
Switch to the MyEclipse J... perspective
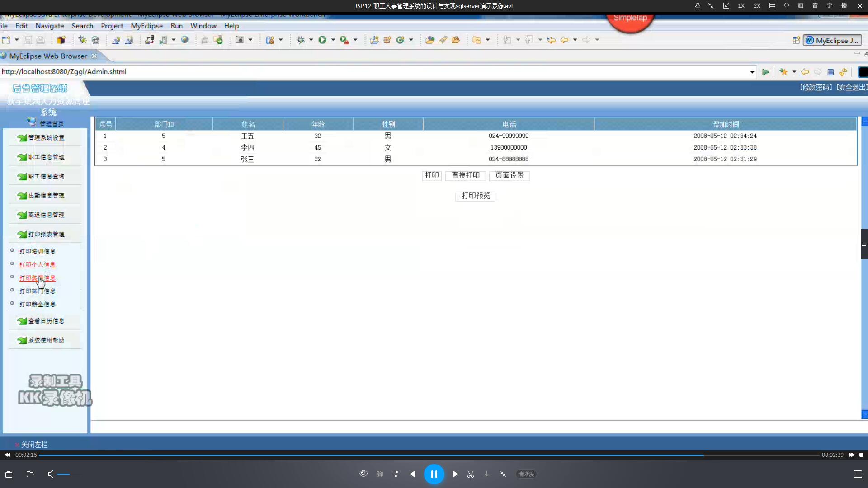832,40
